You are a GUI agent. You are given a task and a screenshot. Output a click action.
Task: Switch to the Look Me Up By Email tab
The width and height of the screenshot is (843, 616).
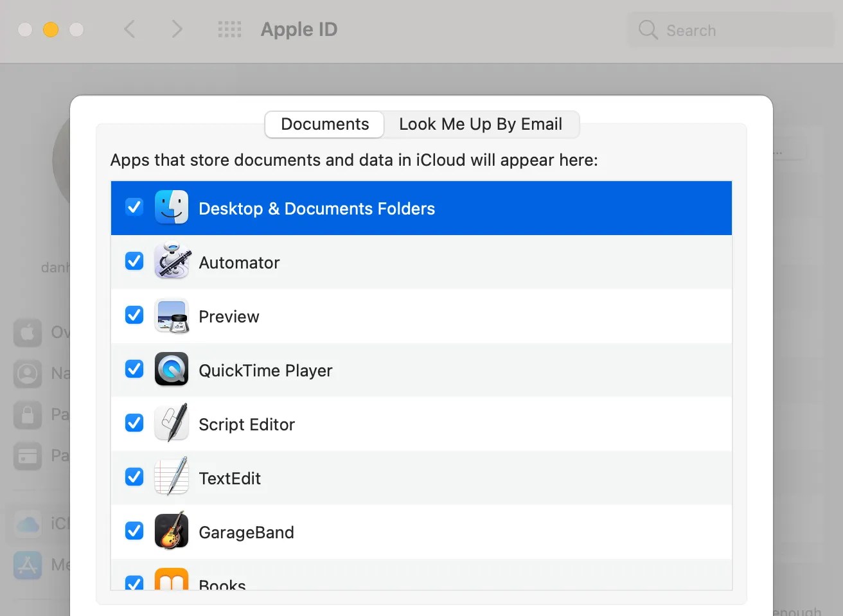tap(481, 124)
